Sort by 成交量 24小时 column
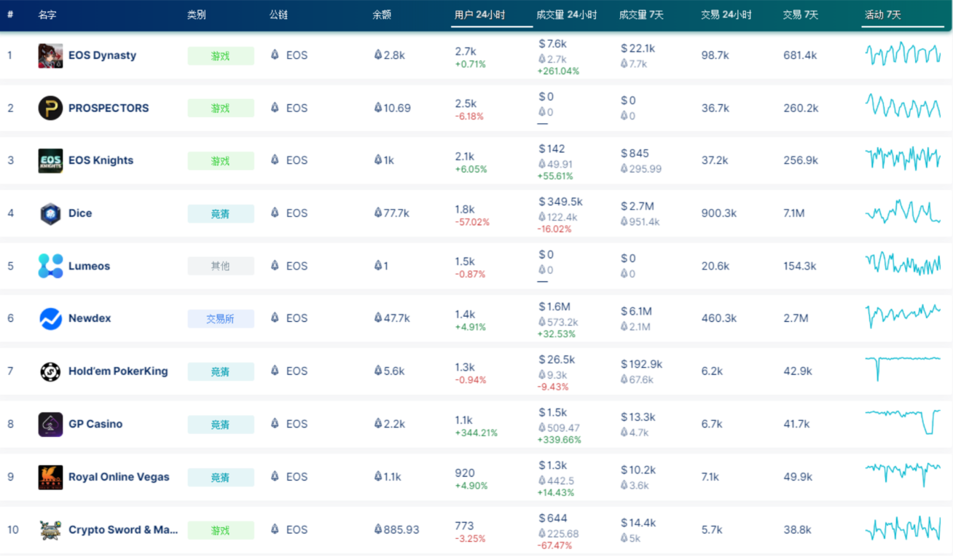 566,15
